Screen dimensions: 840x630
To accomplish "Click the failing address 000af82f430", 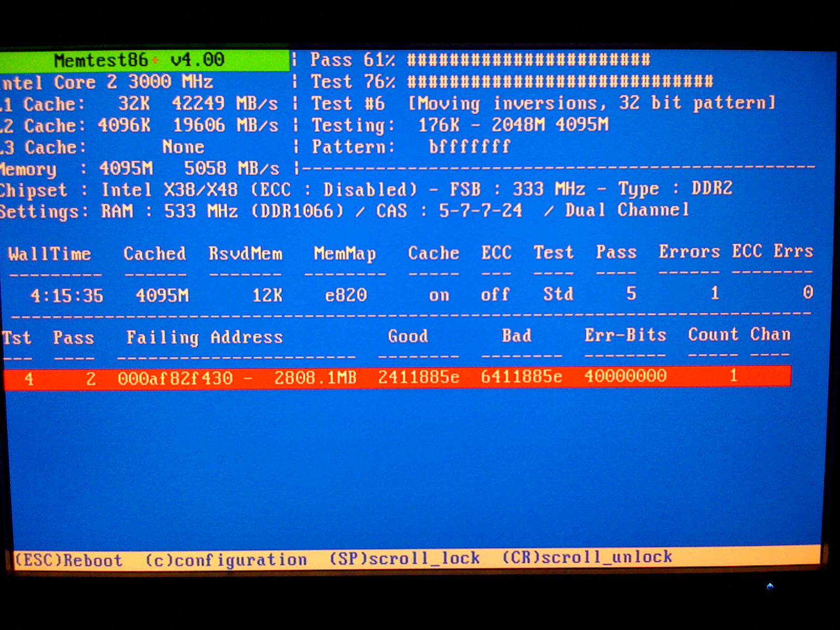I will (175, 378).
